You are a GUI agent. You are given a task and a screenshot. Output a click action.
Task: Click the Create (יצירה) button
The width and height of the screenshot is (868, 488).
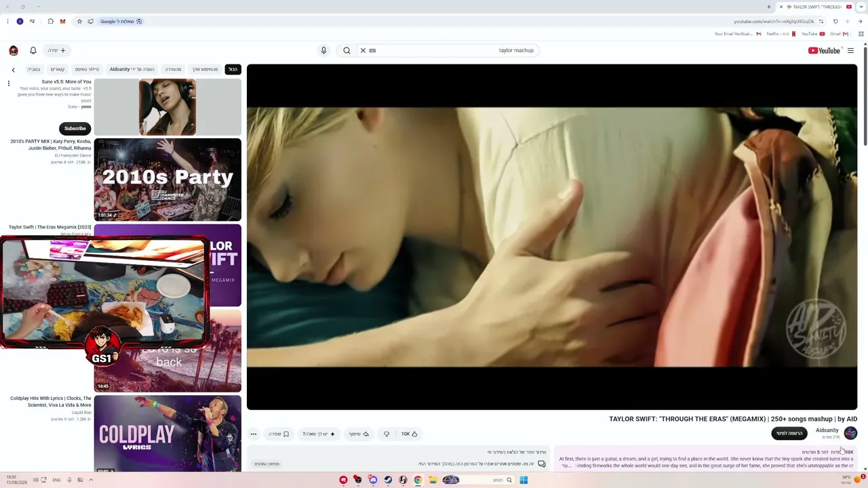pyautogui.click(x=56, y=50)
